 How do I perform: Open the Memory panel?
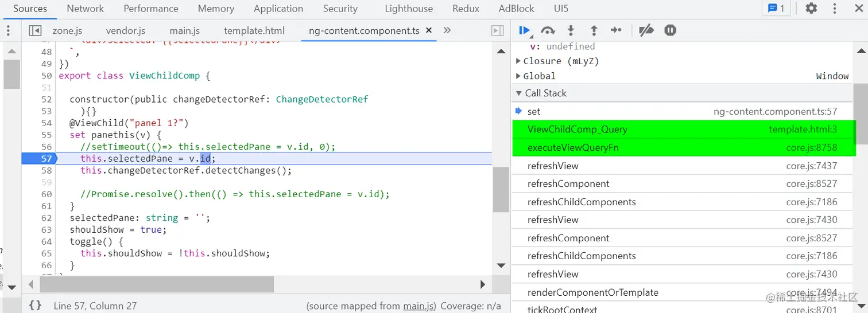pos(216,9)
